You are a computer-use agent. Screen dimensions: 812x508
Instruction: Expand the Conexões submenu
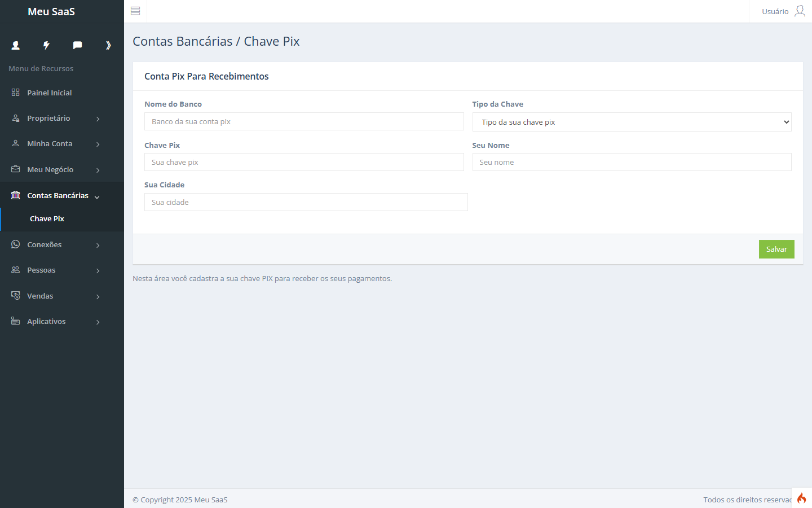click(x=62, y=245)
